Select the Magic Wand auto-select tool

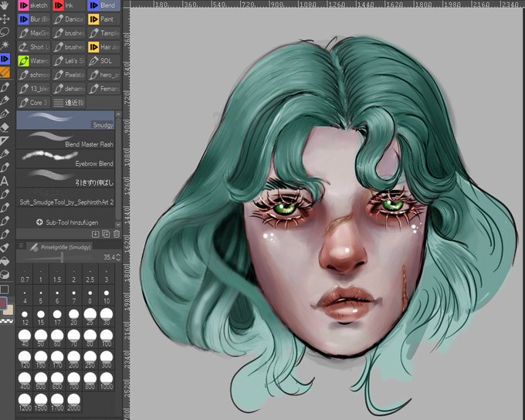tap(5, 46)
